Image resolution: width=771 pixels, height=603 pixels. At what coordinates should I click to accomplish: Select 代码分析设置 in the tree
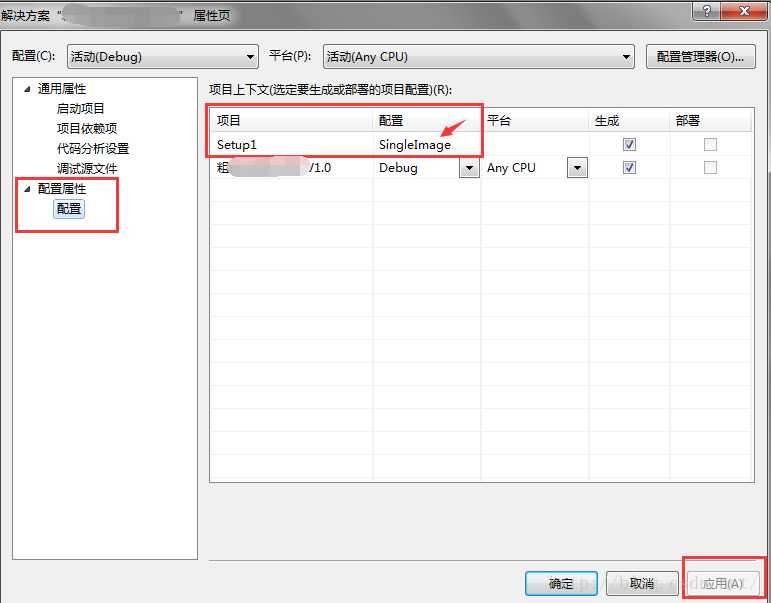(x=93, y=149)
